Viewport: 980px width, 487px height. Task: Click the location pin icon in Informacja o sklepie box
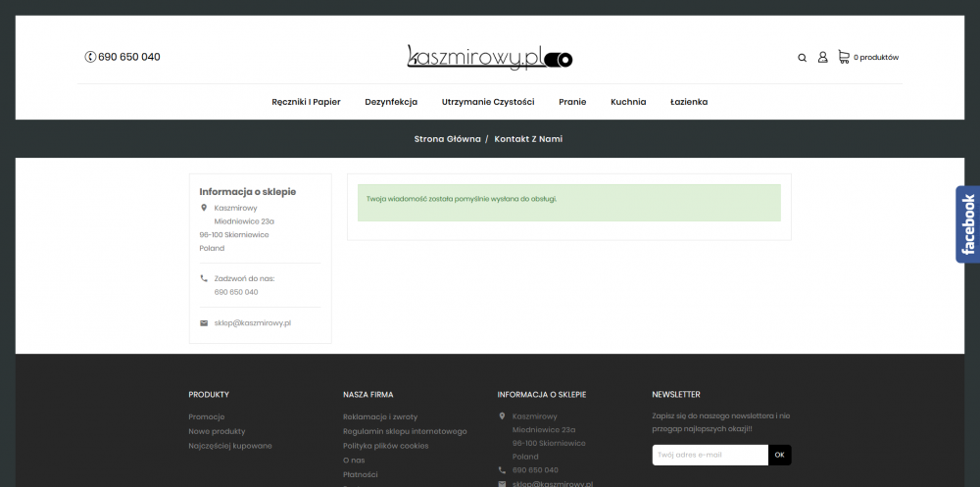pyautogui.click(x=204, y=208)
